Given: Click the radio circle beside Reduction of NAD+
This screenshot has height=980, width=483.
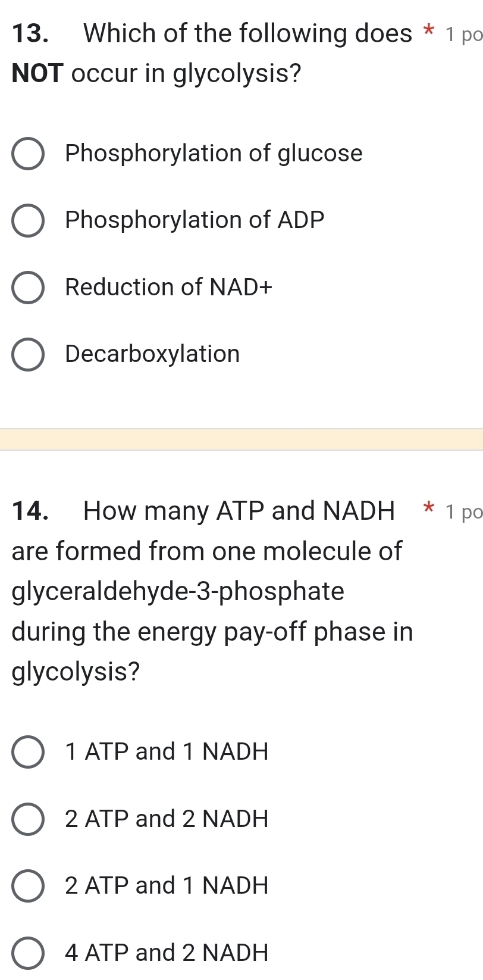Looking at the screenshot, I should click(27, 287).
